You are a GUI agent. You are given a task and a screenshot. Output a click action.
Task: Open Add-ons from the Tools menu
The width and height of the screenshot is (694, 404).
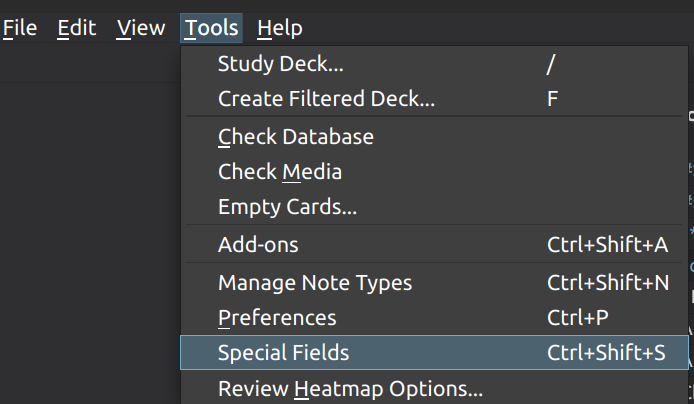[x=258, y=245]
